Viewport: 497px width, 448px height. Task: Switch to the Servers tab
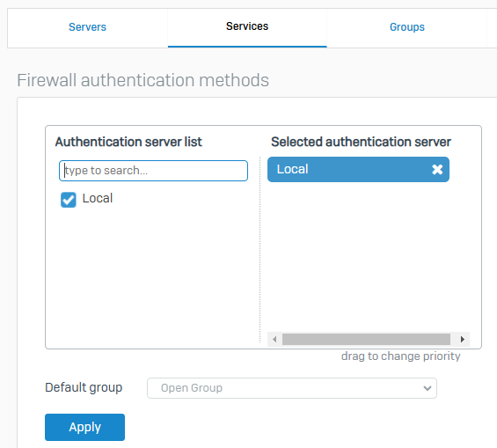pyautogui.click(x=87, y=27)
